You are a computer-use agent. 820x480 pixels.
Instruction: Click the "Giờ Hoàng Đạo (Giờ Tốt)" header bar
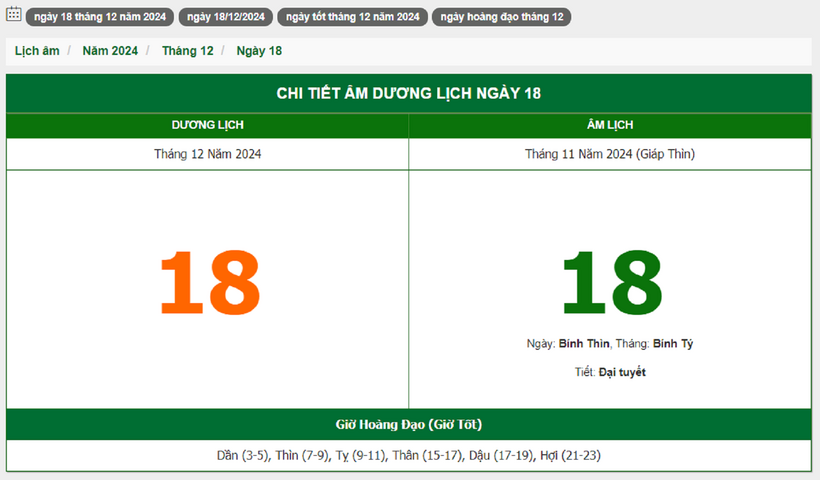coord(408,424)
